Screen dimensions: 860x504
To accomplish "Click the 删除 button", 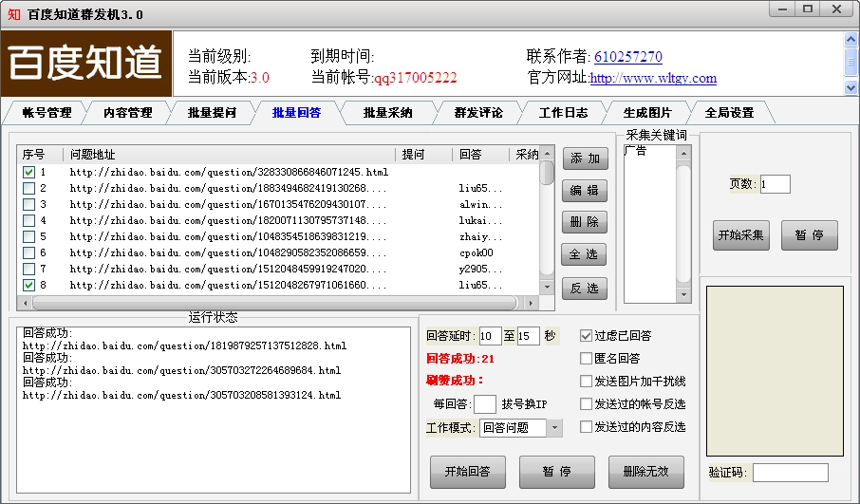I will (585, 222).
